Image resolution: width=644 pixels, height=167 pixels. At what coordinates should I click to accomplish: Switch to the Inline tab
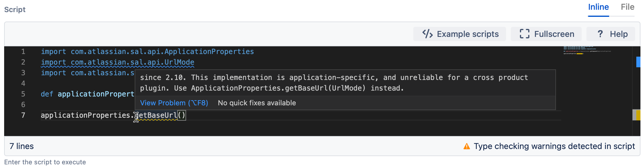pyautogui.click(x=598, y=7)
